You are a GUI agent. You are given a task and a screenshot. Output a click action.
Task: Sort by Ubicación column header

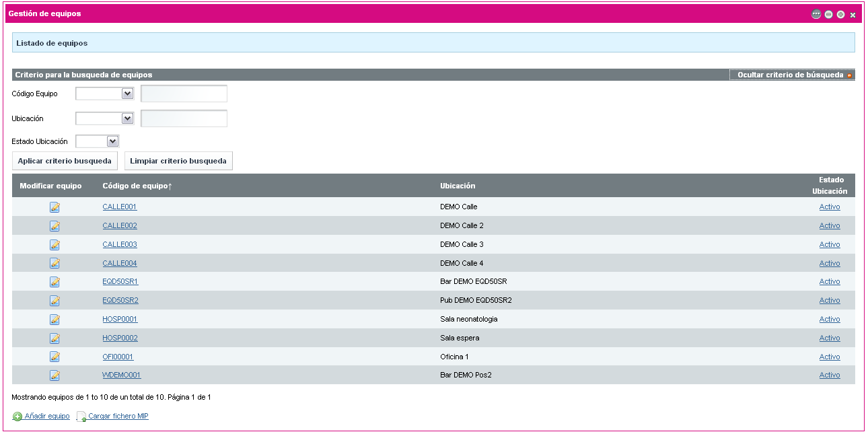458,186
